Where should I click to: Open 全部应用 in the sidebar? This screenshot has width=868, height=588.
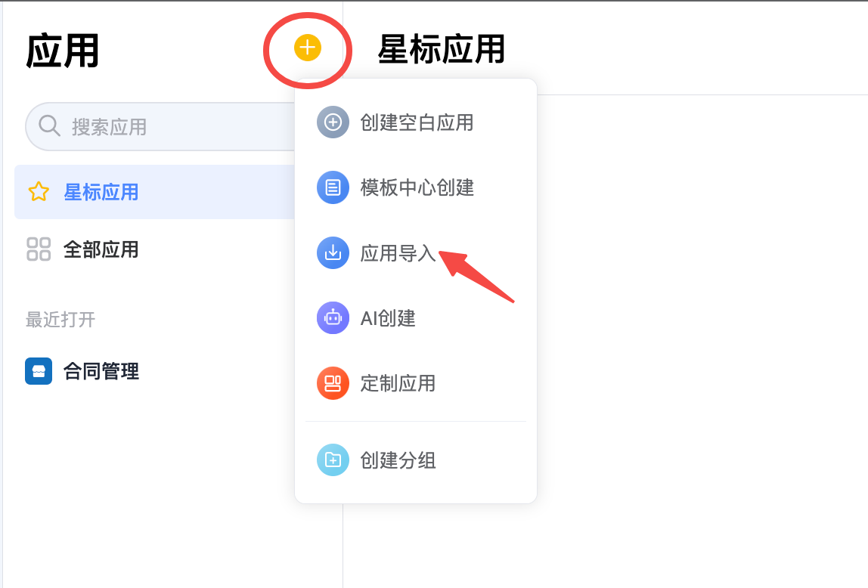[154, 249]
